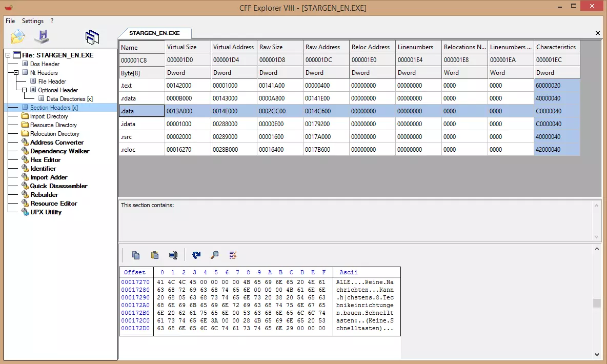607x364 pixels.
Task: Open find using the magnifier icon
Action: click(214, 255)
